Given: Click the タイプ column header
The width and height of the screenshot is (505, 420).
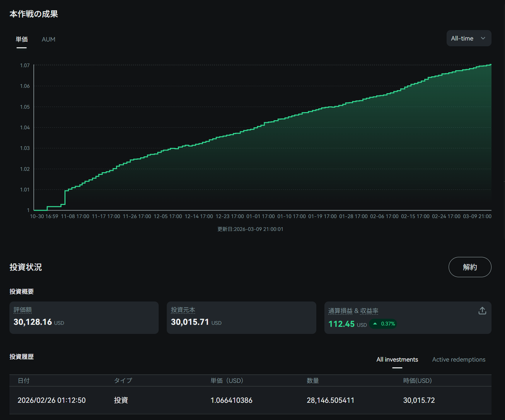Looking at the screenshot, I should 123,380.
